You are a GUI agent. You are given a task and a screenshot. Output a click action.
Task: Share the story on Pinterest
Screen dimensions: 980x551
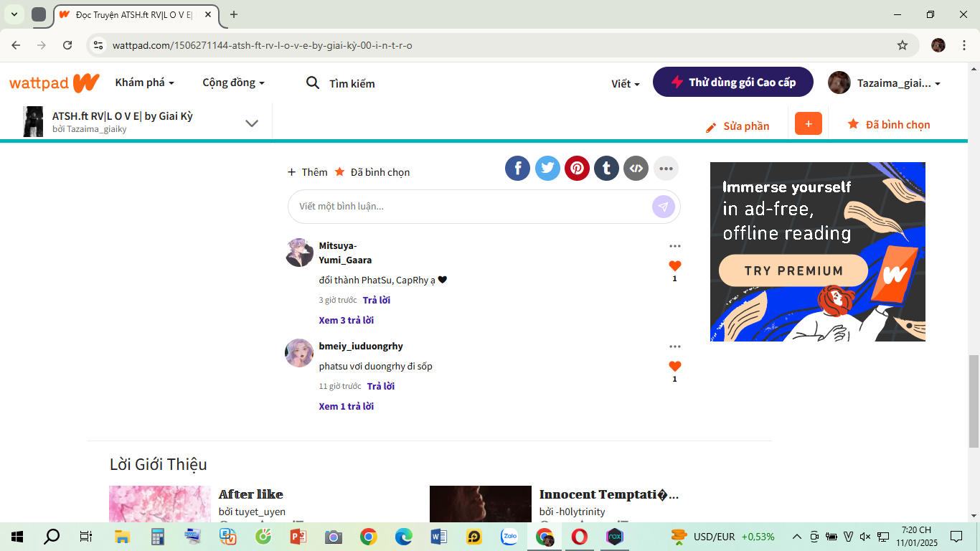coord(577,169)
